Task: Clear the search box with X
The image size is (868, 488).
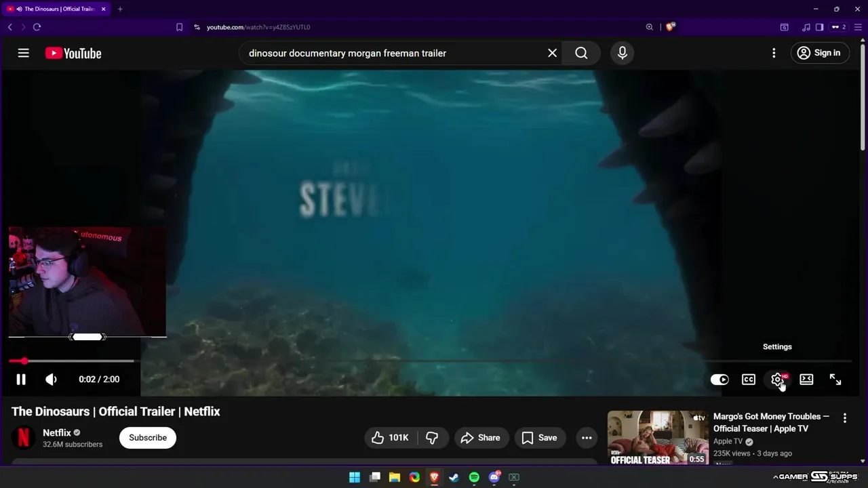Action: 552,53
